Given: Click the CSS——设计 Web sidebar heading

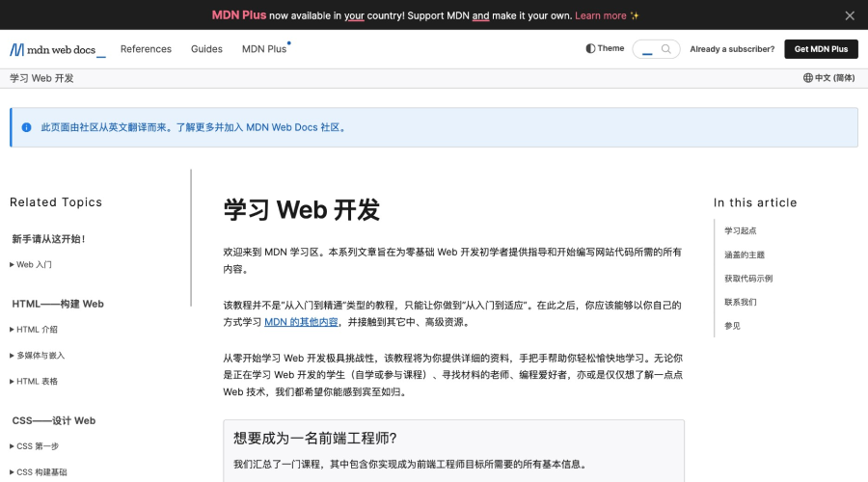Looking at the screenshot, I should [54, 420].
